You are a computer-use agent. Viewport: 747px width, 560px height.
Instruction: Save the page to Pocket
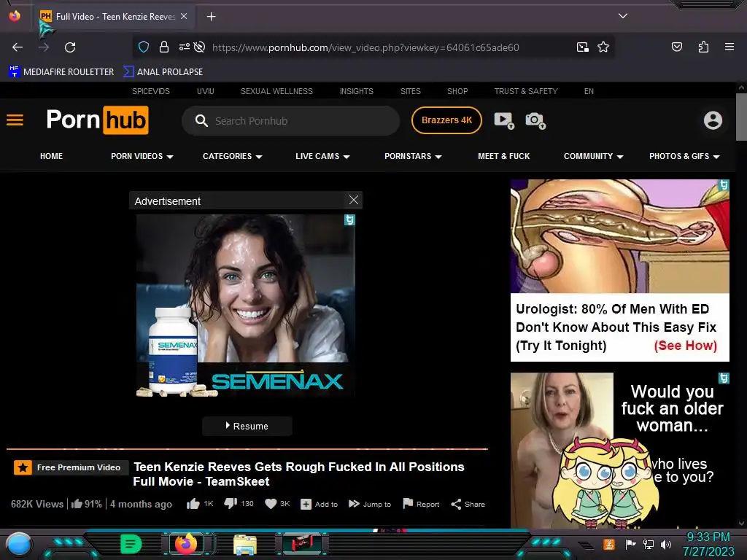coord(677,47)
